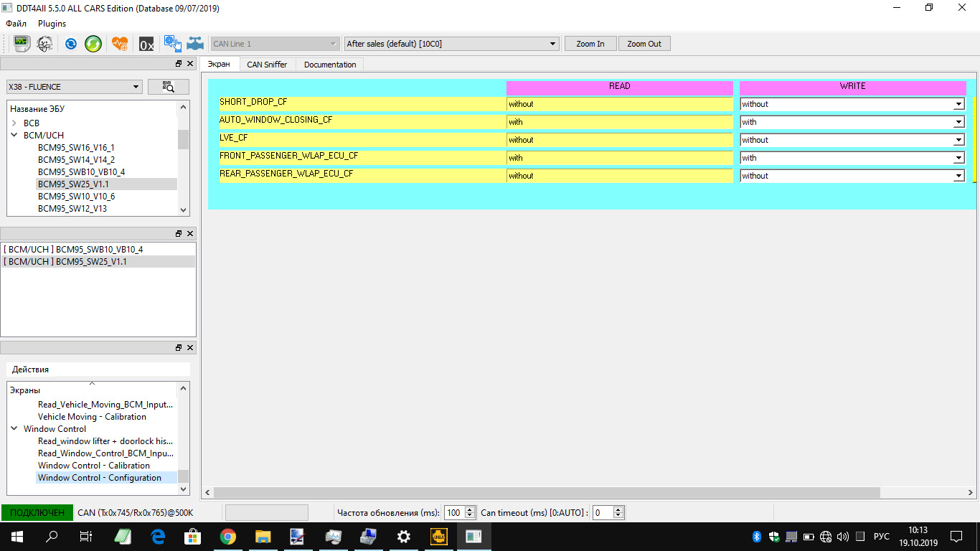This screenshot has height=551, width=980.
Task: Click the volume speaker tray icon
Action: click(843, 536)
